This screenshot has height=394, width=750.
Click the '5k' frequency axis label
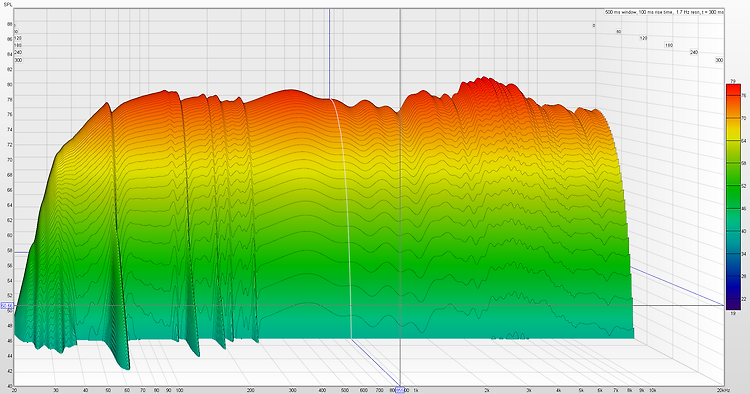coord(581,390)
